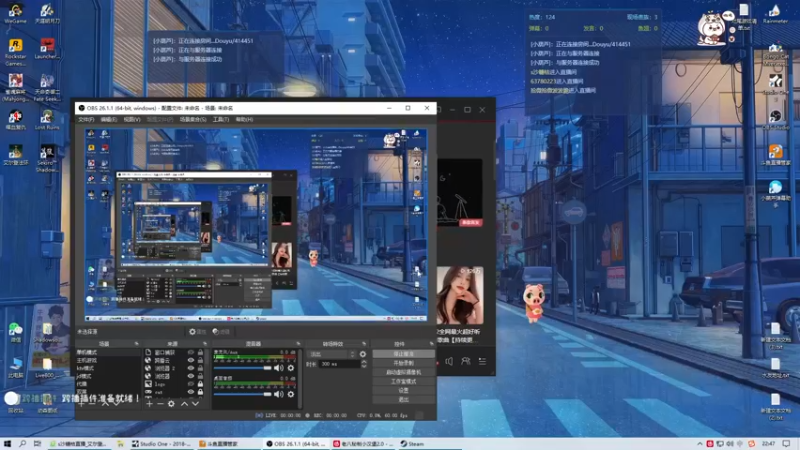This screenshot has height=450, width=800.
Task: Adjust the 麦克风/Aux volume slider
Action: click(242, 368)
